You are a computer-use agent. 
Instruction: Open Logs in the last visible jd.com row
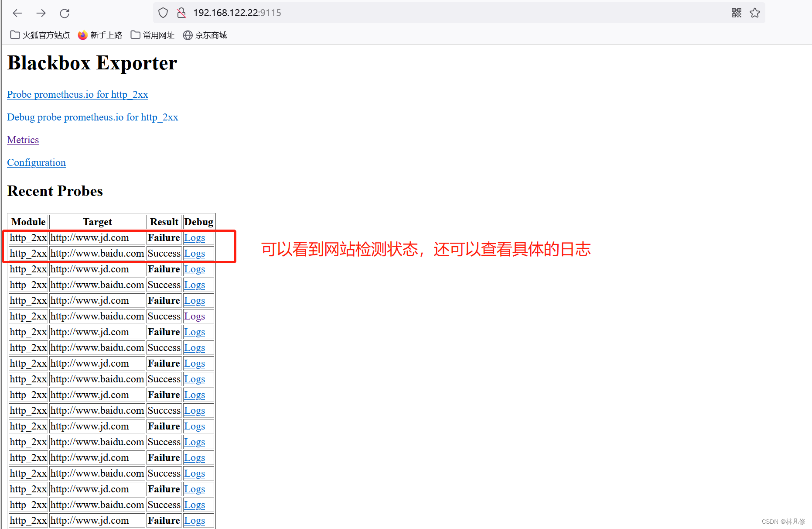point(194,521)
